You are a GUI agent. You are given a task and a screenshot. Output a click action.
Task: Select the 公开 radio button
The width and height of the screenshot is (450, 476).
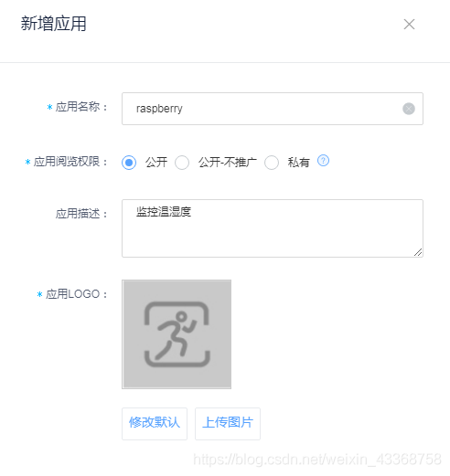pyautogui.click(x=129, y=163)
